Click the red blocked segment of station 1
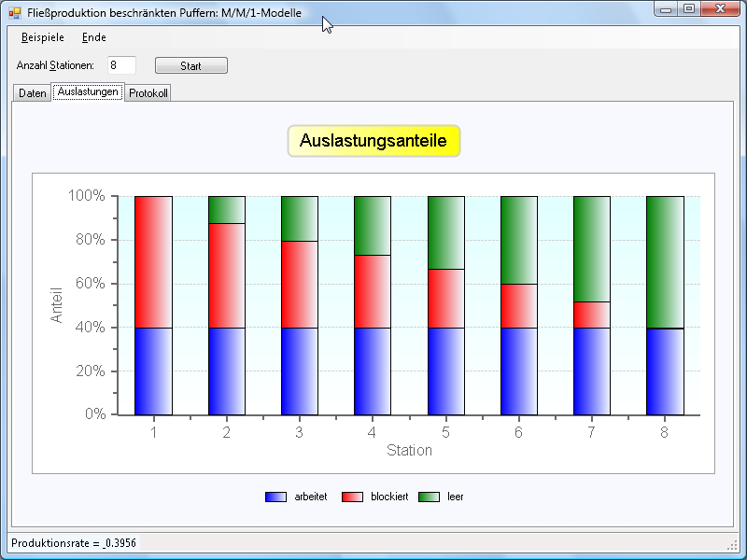The height and width of the screenshot is (560, 747). [153, 262]
